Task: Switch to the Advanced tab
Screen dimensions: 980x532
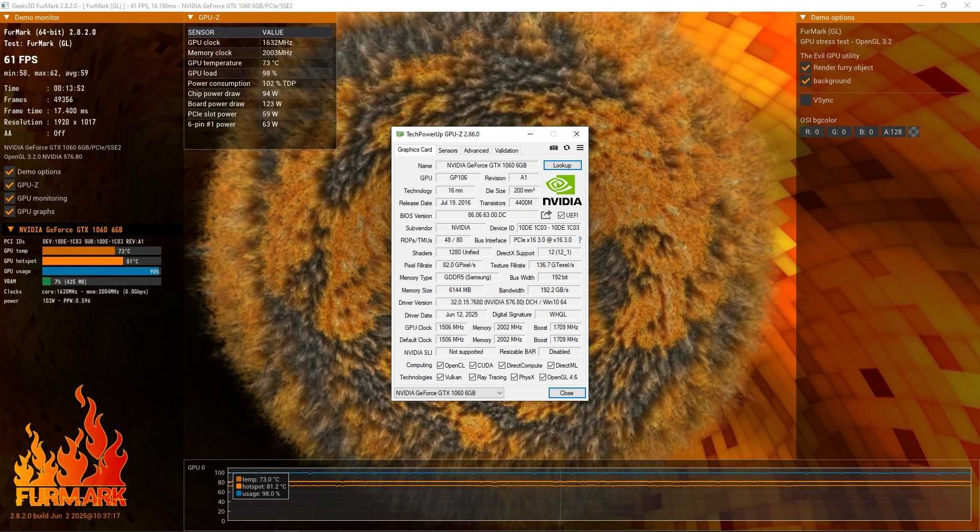Action: click(x=476, y=151)
